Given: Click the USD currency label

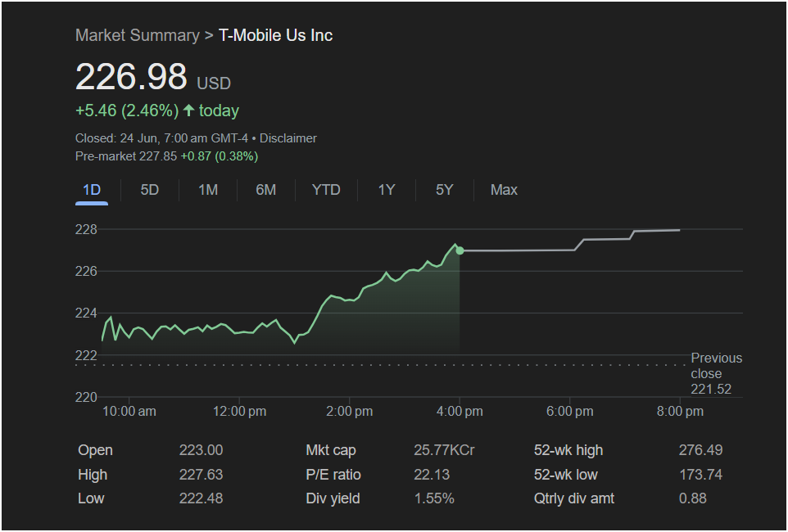Looking at the screenshot, I should [x=214, y=83].
